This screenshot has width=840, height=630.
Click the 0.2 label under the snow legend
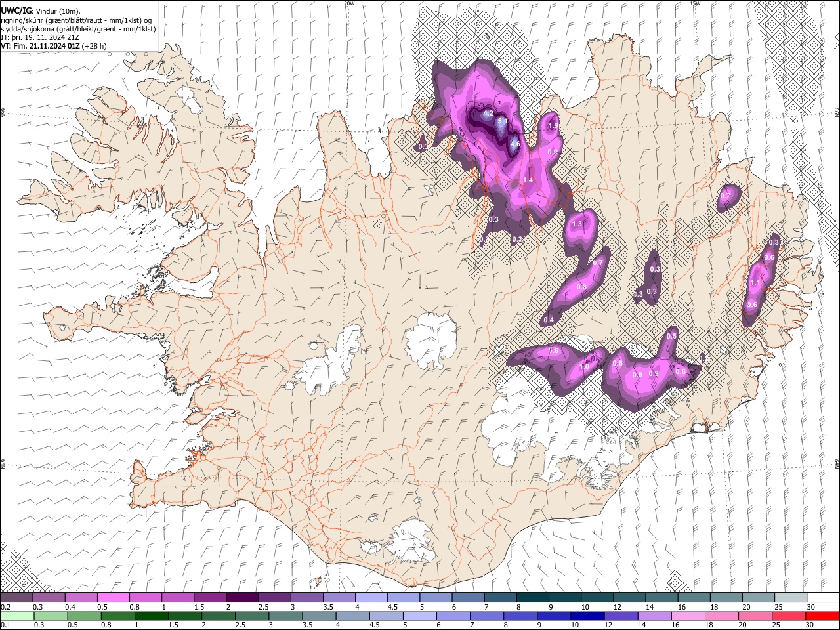(5, 607)
